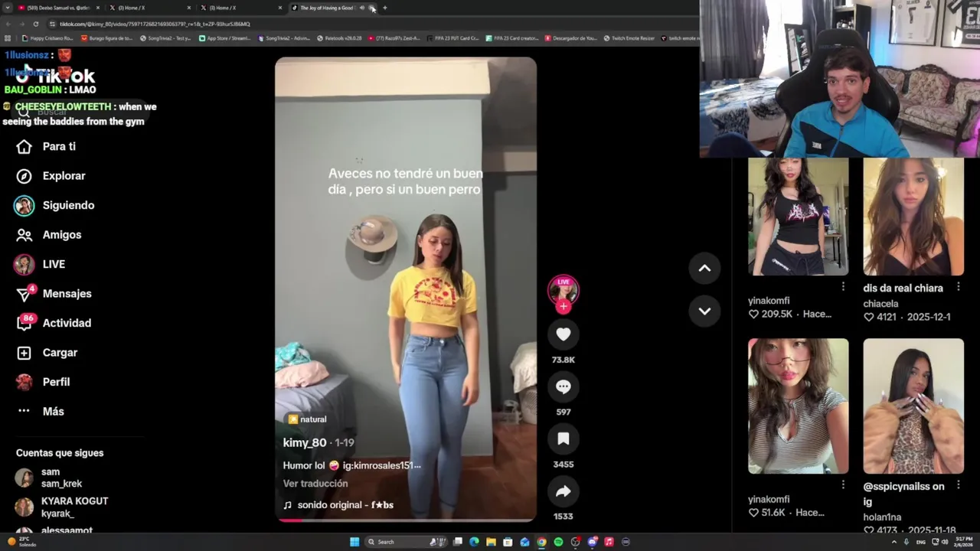The height and width of the screenshot is (551, 980).
Task: Show hidden system tray icons
Action: coord(894,542)
